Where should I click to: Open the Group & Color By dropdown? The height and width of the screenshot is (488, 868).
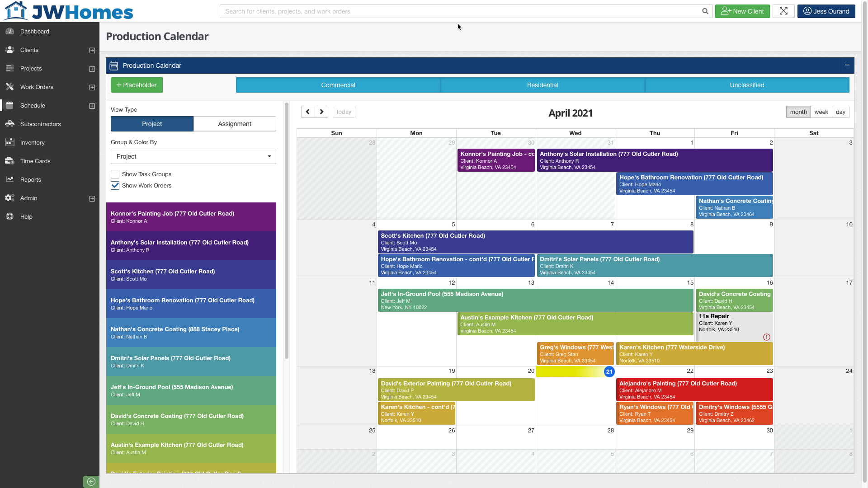coord(193,156)
